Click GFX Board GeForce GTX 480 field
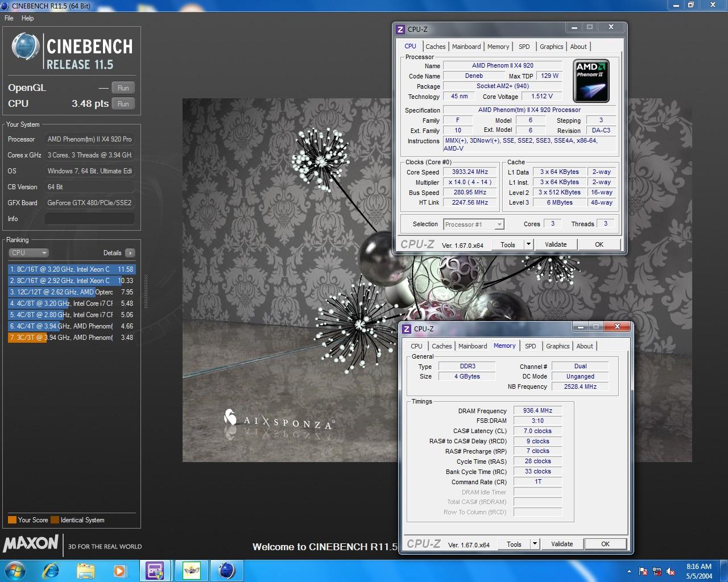 coord(90,203)
